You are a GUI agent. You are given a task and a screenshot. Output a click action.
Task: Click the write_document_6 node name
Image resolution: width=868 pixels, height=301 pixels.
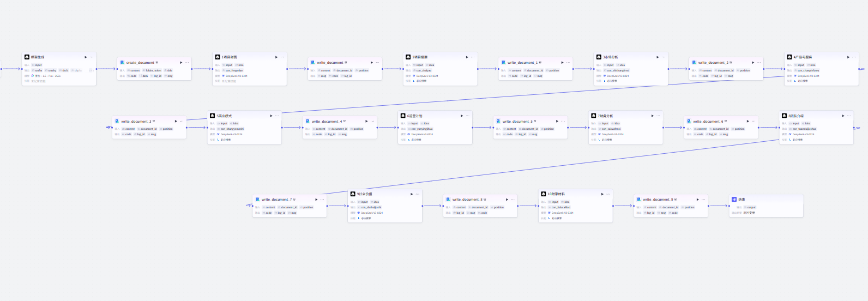click(708, 121)
